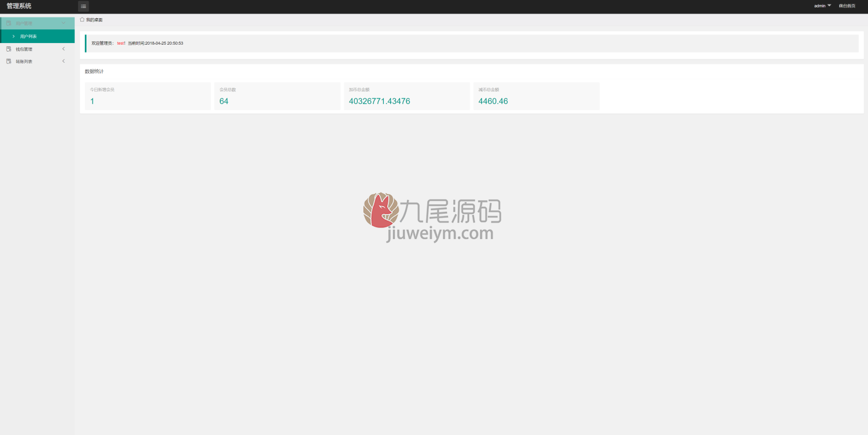The height and width of the screenshot is (435, 868).
Task: Click the member total value 64
Action: coord(224,101)
